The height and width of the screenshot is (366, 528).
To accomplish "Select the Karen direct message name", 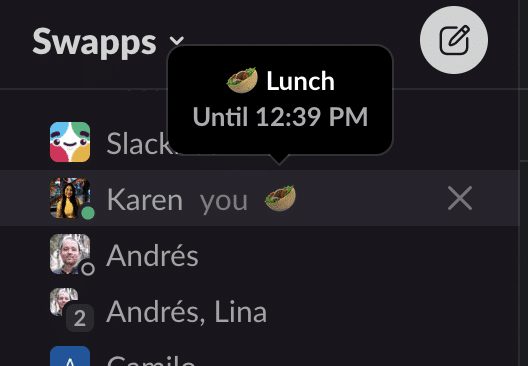I will (x=145, y=200).
